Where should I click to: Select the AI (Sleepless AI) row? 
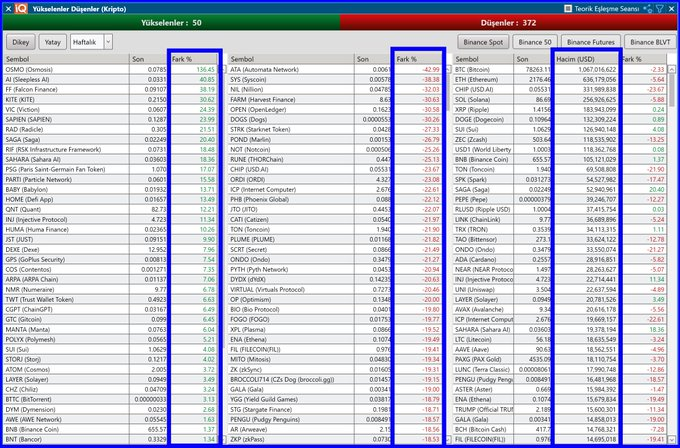[x=110, y=79]
